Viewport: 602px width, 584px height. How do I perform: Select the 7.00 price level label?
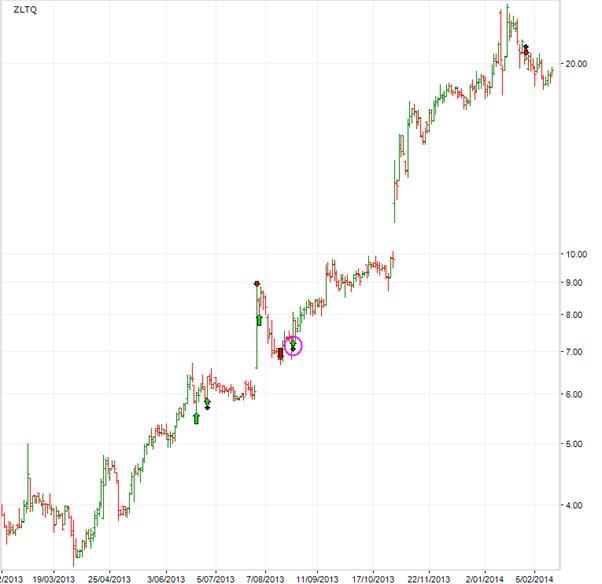574,352
